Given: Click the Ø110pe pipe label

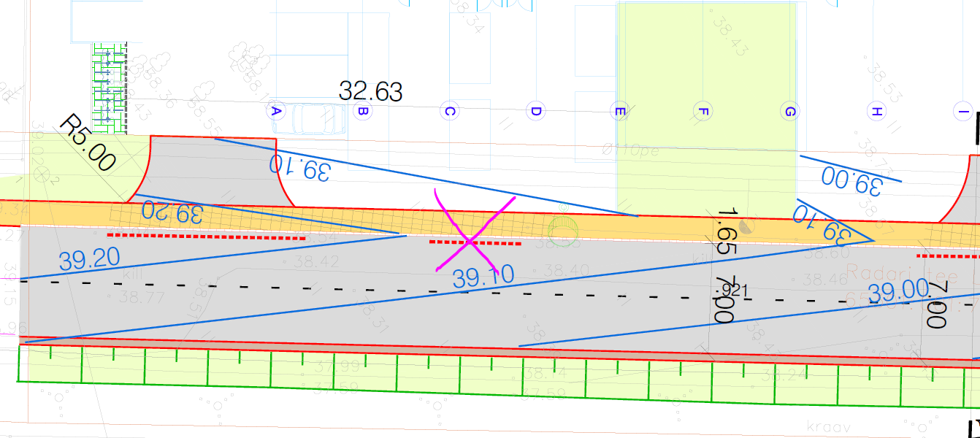Looking at the screenshot, I should (x=630, y=151).
